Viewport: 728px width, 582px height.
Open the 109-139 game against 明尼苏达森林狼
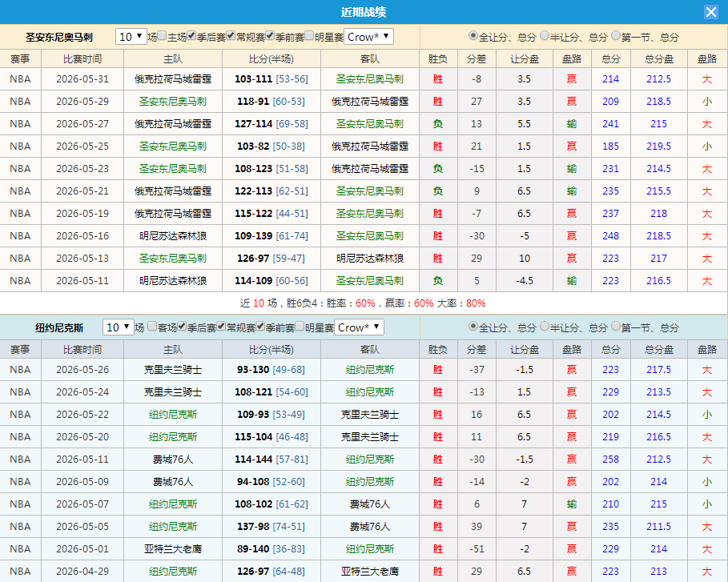tap(254, 236)
